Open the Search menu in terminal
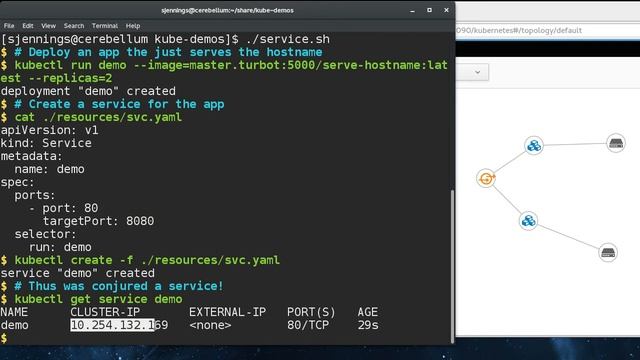 coord(74,26)
